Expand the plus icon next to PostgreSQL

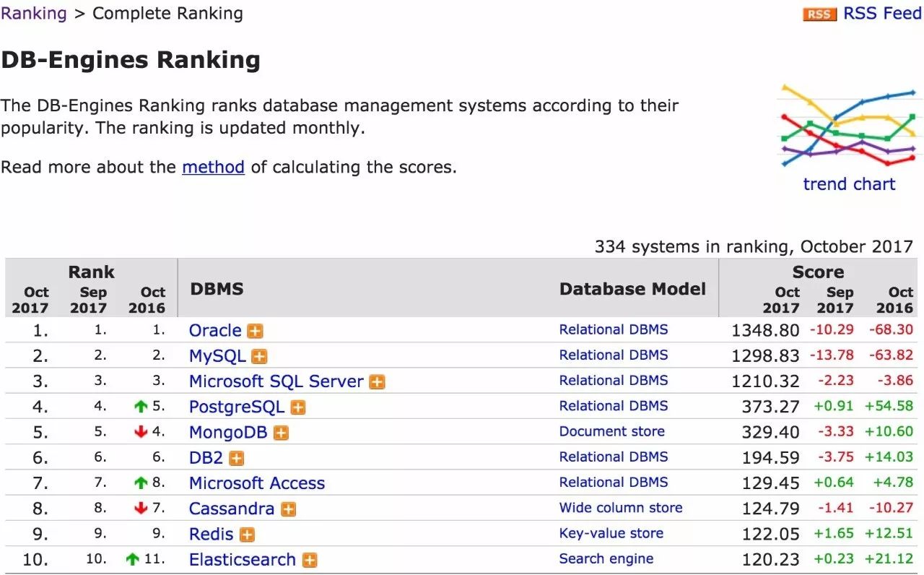[297, 407]
